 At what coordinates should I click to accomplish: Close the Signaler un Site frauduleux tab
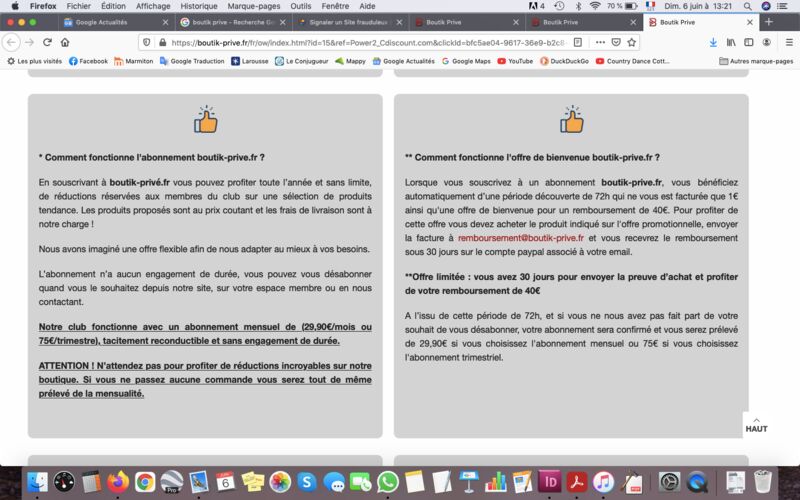tap(399, 22)
